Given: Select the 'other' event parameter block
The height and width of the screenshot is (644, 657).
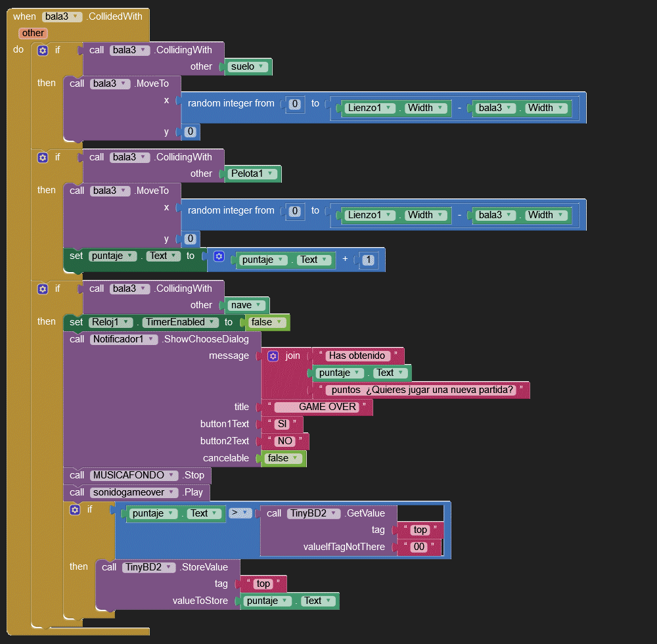Looking at the screenshot, I should pos(33,33).
